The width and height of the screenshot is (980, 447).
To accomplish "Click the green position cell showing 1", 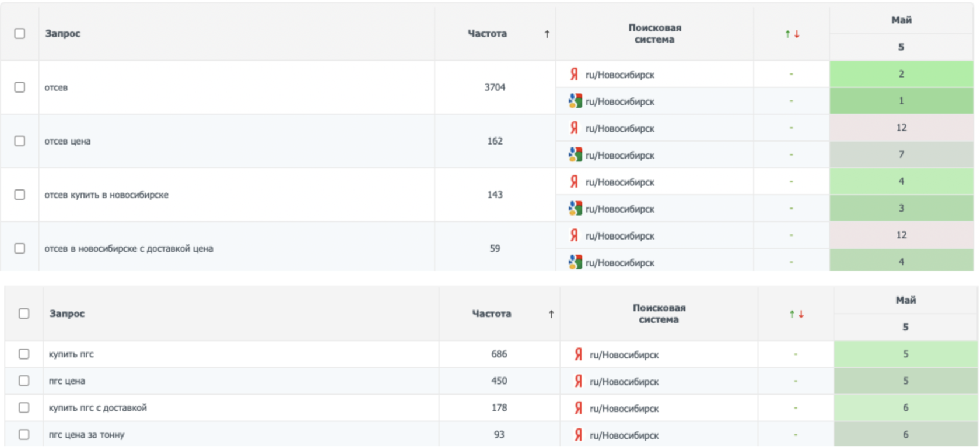I will pyautogui.click(x=901, y=101).
